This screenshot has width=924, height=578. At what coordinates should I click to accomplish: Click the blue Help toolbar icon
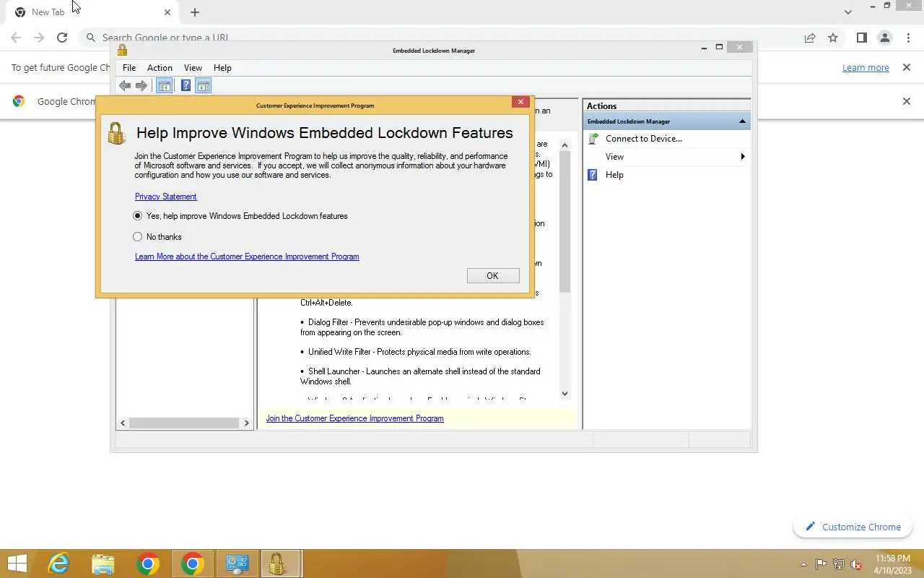(186, 85)
